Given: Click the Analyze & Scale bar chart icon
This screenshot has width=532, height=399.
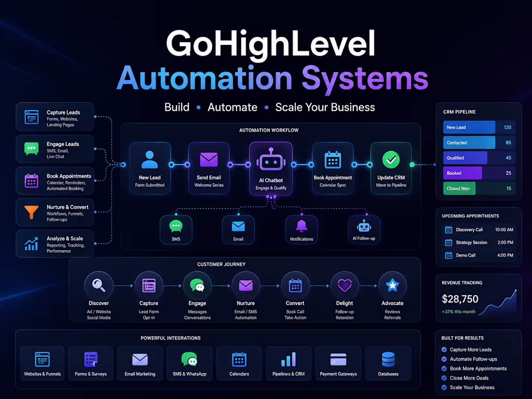Looking at the screenshot, I should pyautogui.click(x=31, y=244).
